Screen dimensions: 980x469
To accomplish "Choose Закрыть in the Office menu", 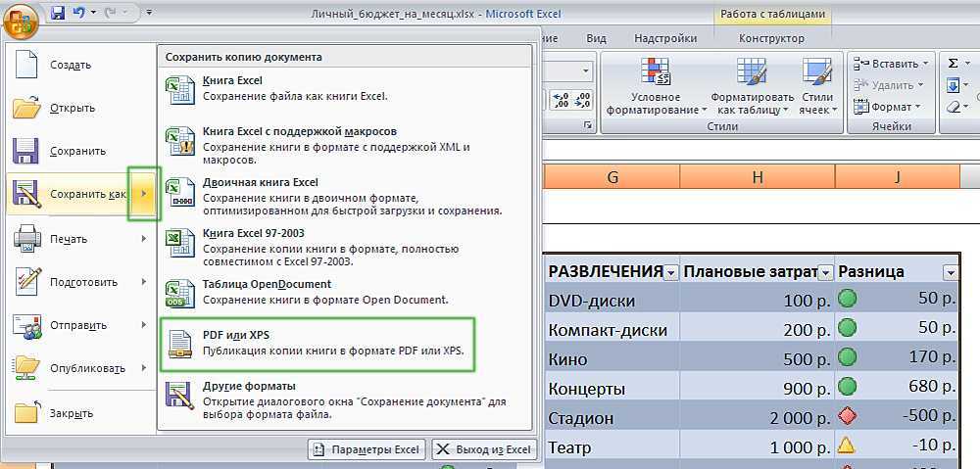I will coord(78,413).
